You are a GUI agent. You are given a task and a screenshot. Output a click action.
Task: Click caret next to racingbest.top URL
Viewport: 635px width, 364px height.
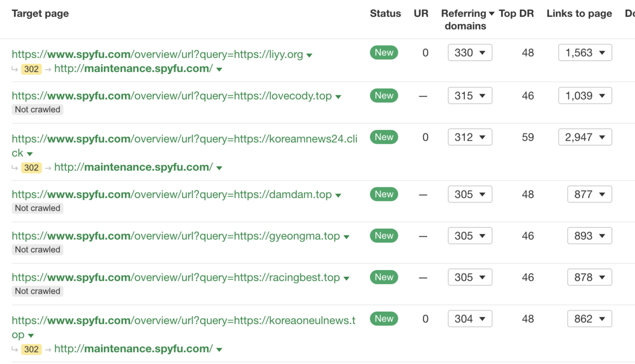[347, 278]
